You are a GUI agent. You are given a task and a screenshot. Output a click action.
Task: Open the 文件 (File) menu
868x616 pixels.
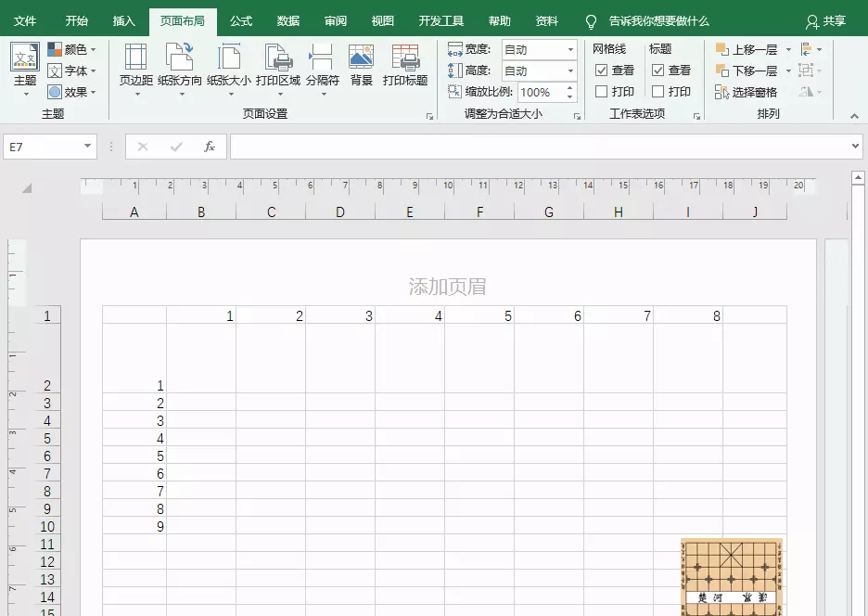25,19
